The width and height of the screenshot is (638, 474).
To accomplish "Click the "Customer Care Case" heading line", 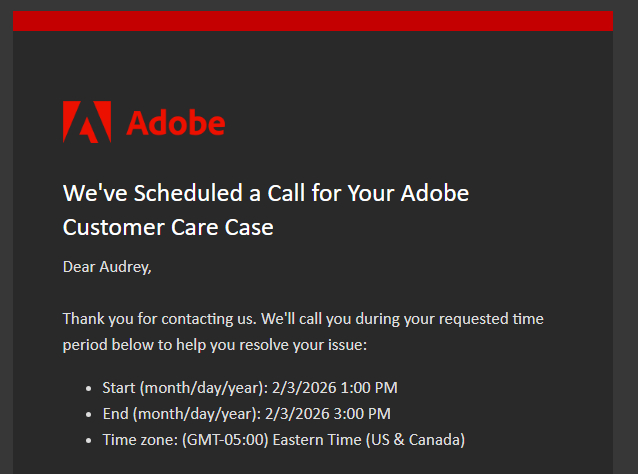I will 168,227.
